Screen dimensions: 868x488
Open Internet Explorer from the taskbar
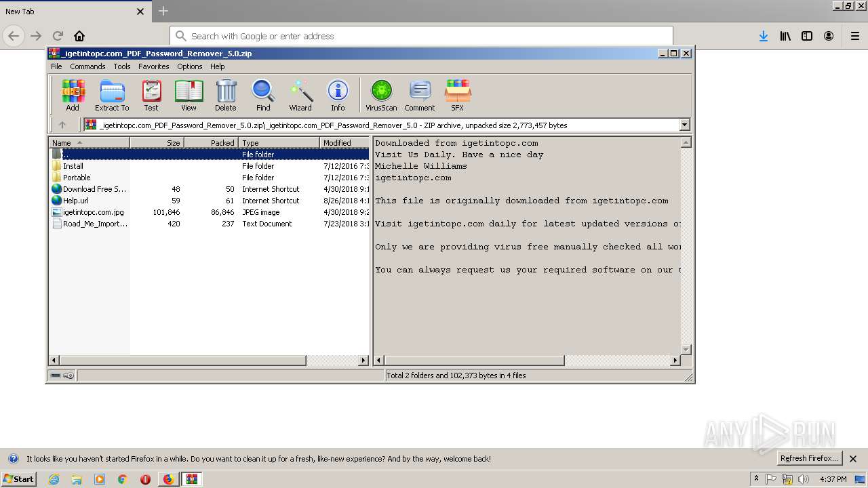coord(54,479)
